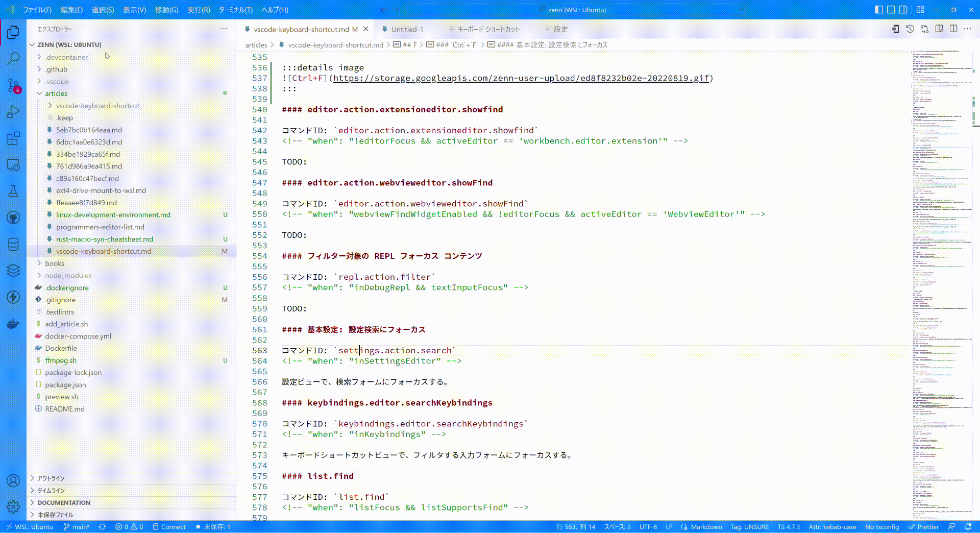Image resolution: width=980 pixels, height=533 pixels.
Task: Click the split editor right icon
Action: pyautogui.click(x=953, y=29)
